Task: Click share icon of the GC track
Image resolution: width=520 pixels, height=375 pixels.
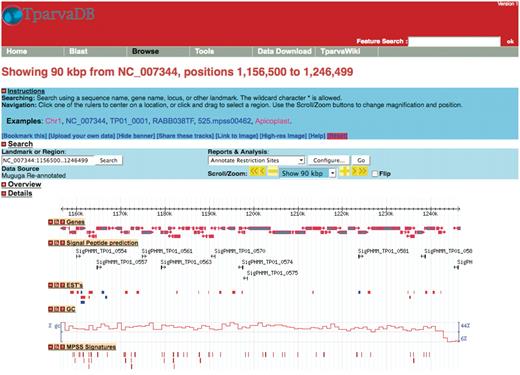Action: pyautogui.click(x=57, y=309)
